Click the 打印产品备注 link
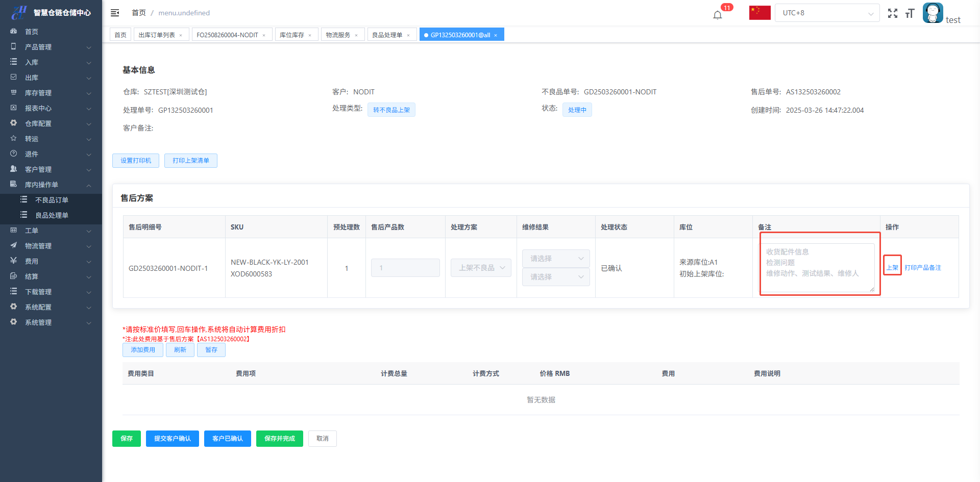This screenshot has width=980, height=482. [922, 268]
